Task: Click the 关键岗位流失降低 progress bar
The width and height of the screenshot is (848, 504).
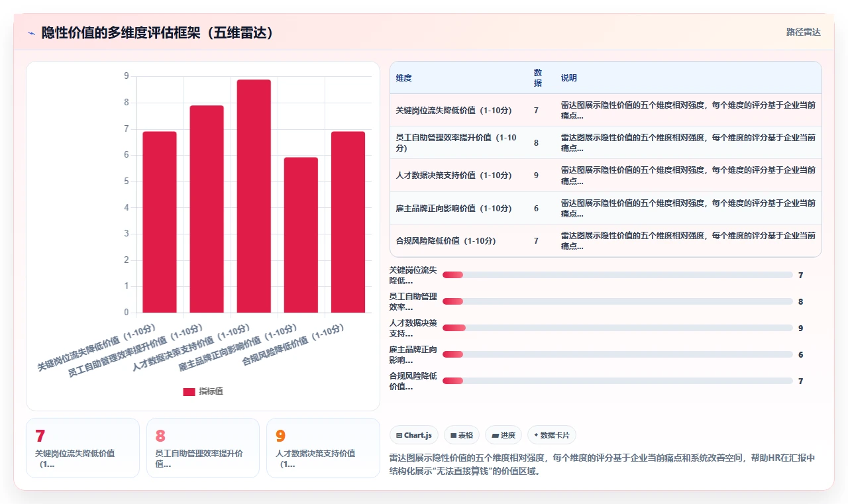Action: pos(617,275)
